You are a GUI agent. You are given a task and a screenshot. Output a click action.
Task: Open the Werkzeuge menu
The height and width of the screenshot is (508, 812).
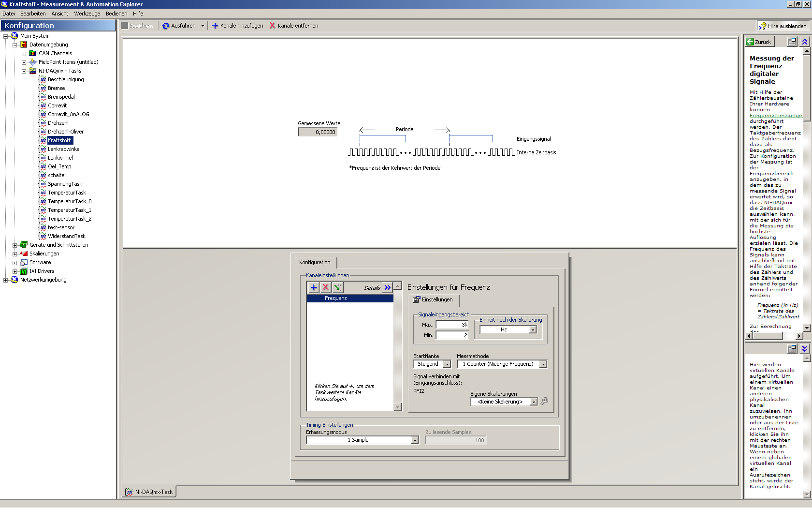[87, 14]
